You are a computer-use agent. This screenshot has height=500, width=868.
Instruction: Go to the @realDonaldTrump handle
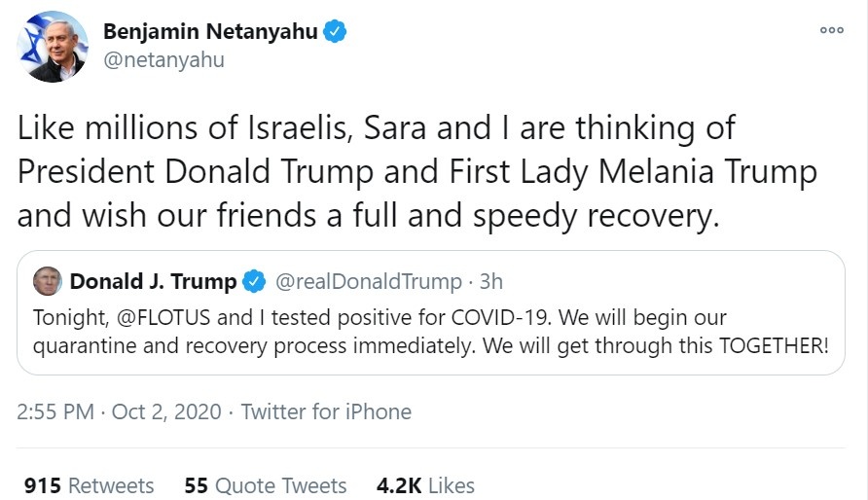click(x=369, y=282)
